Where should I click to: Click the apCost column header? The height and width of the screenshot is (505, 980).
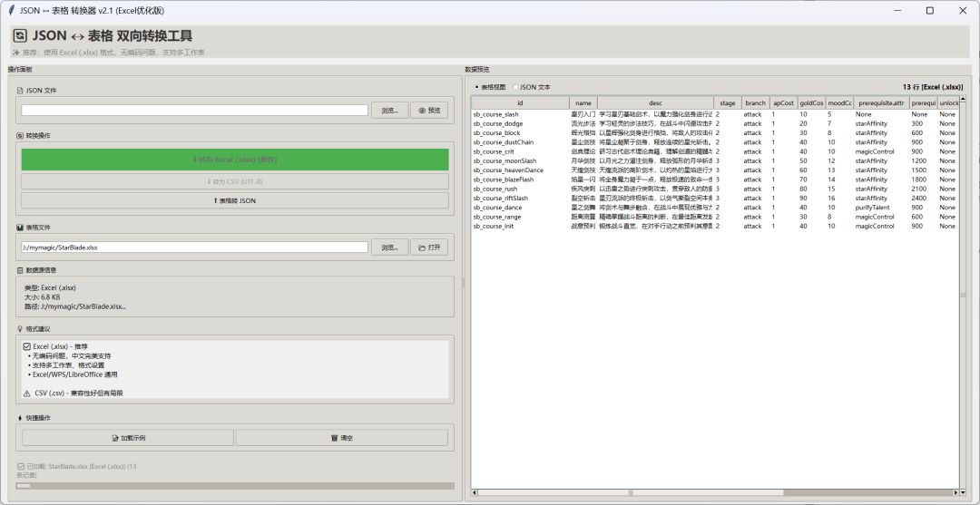tap(784, 102)
